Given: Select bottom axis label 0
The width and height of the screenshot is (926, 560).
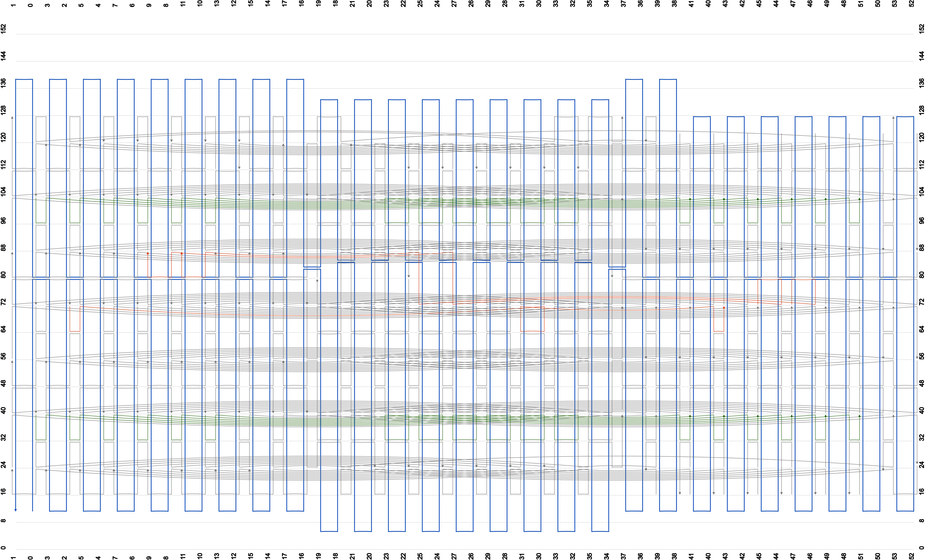Looking at the screenshot, I should tap(30, 558).
